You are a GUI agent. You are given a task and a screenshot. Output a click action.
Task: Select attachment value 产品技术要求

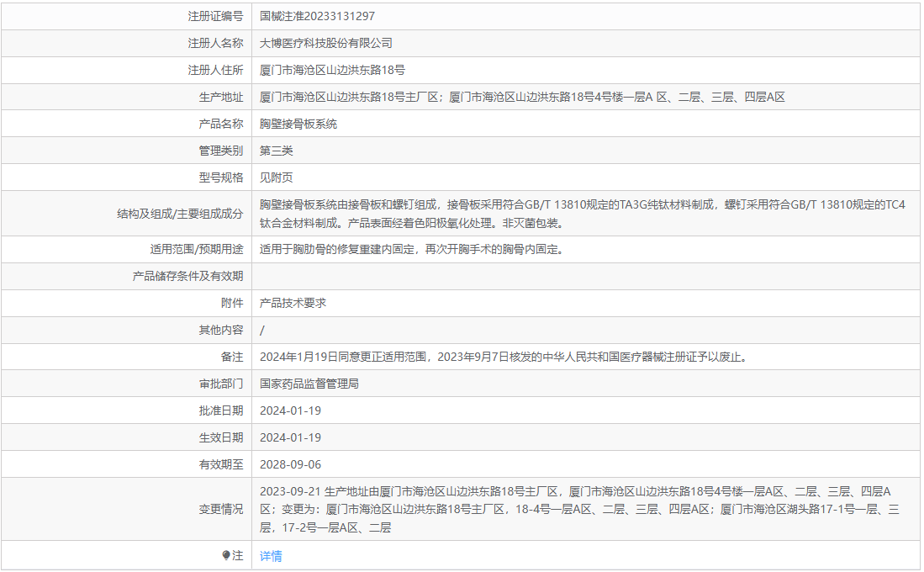coord(293,303)
